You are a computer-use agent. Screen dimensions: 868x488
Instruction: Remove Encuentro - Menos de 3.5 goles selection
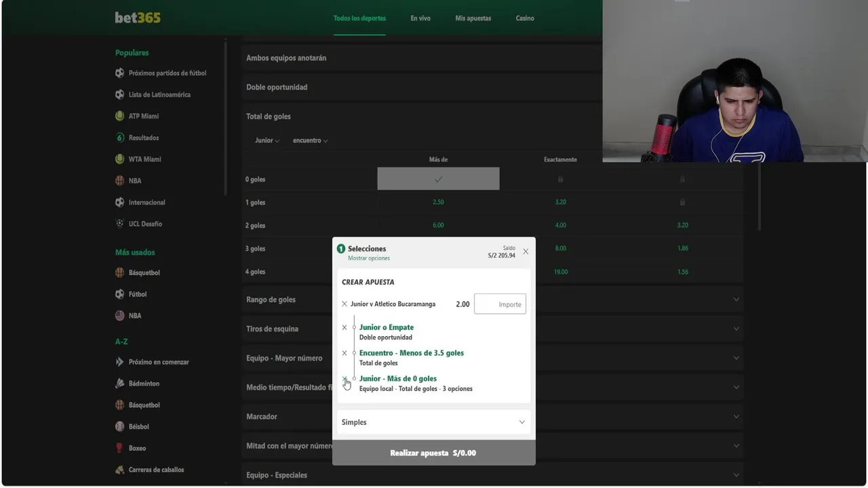(344, 353)
